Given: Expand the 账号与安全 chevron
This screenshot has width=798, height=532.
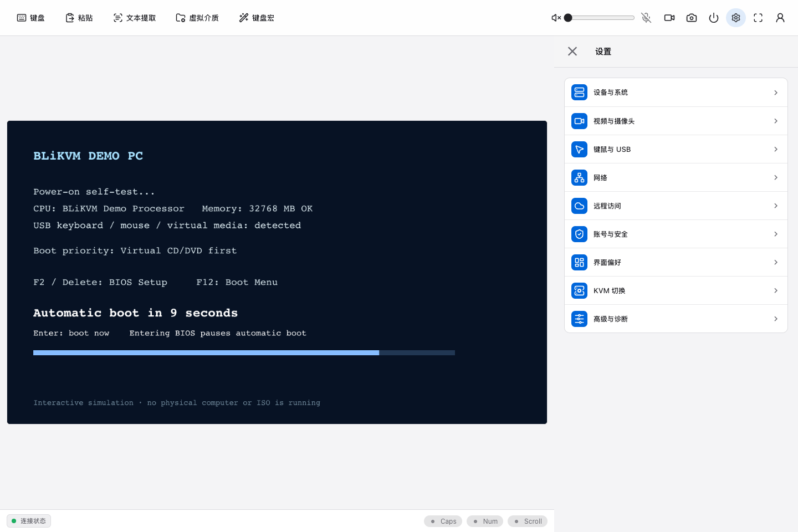Looking at the screenshot, I should 776,234.
